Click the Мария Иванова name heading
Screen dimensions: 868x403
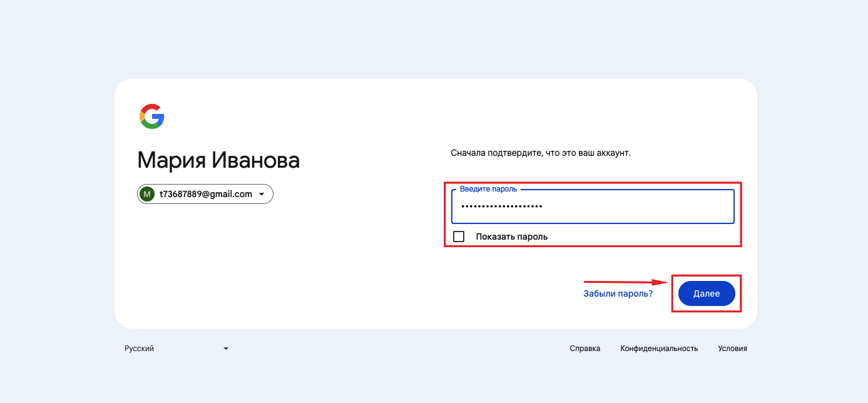pos(218,160)
